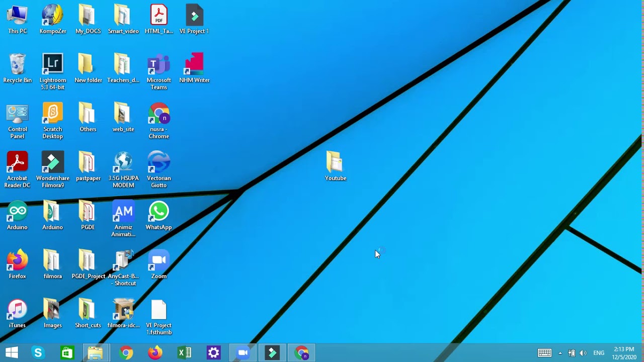Click the Animiz Animation desktop shortcut
The image size is (644, 362).
click(123, 212)
